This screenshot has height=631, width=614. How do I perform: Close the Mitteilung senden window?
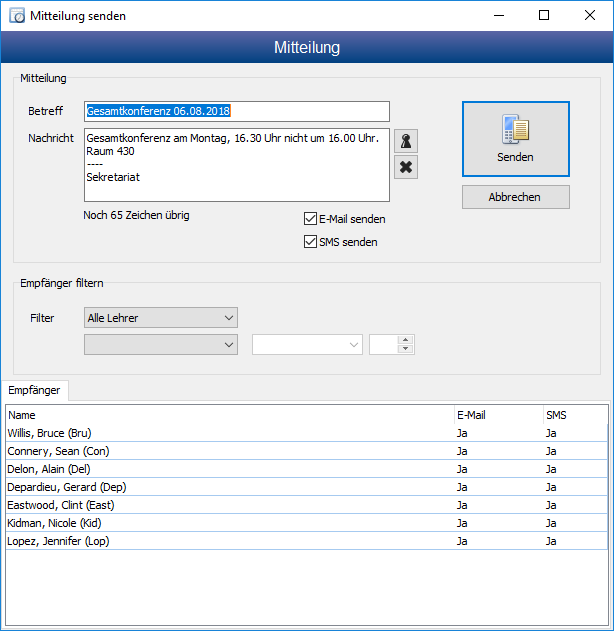[590, 16]
